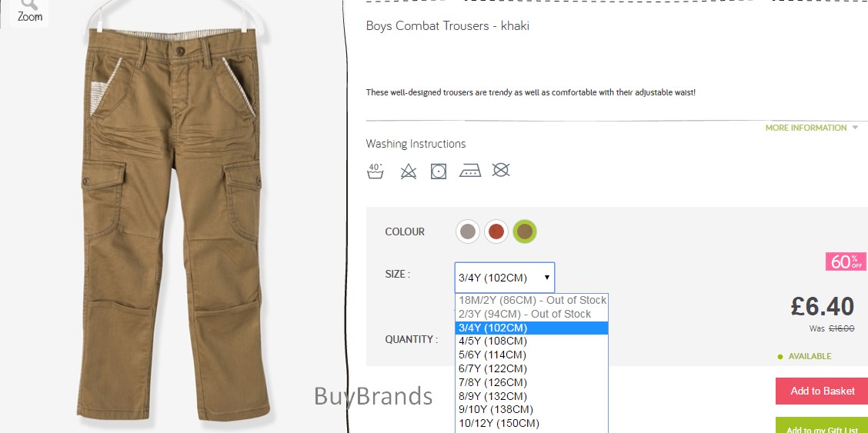Select the red colour swatch

tap(496, 231)
